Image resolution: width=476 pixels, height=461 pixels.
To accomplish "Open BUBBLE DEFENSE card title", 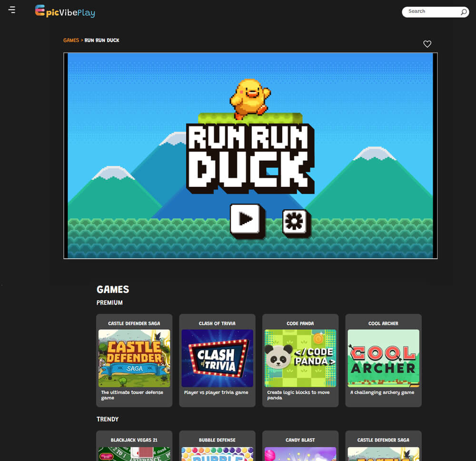I will (x=217, y=440).
